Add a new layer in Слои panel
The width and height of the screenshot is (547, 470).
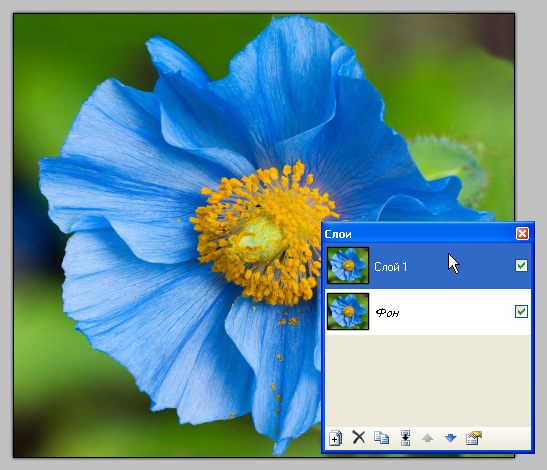pyautogui.click(x=335, y=438)
